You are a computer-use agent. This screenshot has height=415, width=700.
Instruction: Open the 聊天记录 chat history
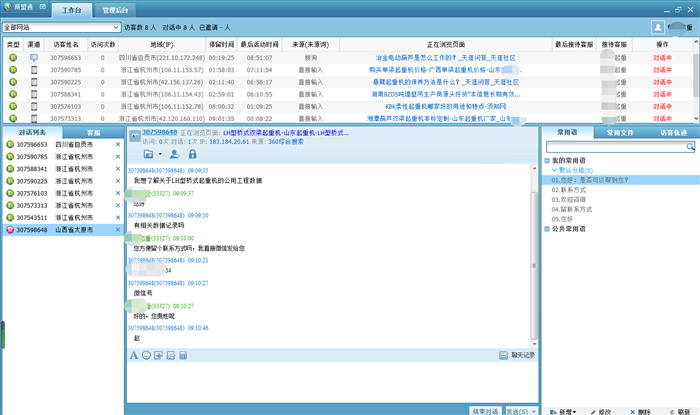coord(520,355)
